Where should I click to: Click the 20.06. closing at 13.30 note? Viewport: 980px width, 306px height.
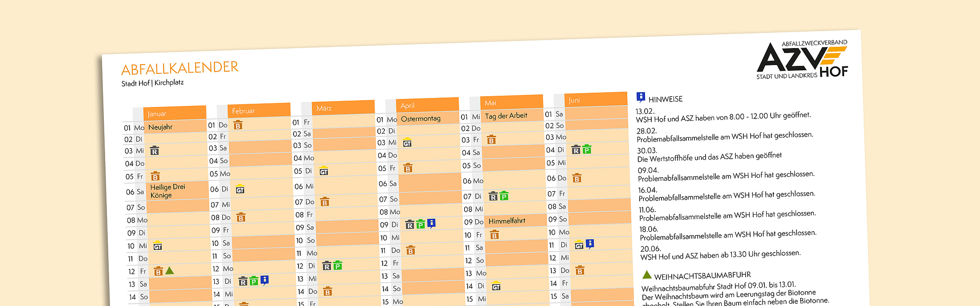pyautogui.click(x=720, y=253)
